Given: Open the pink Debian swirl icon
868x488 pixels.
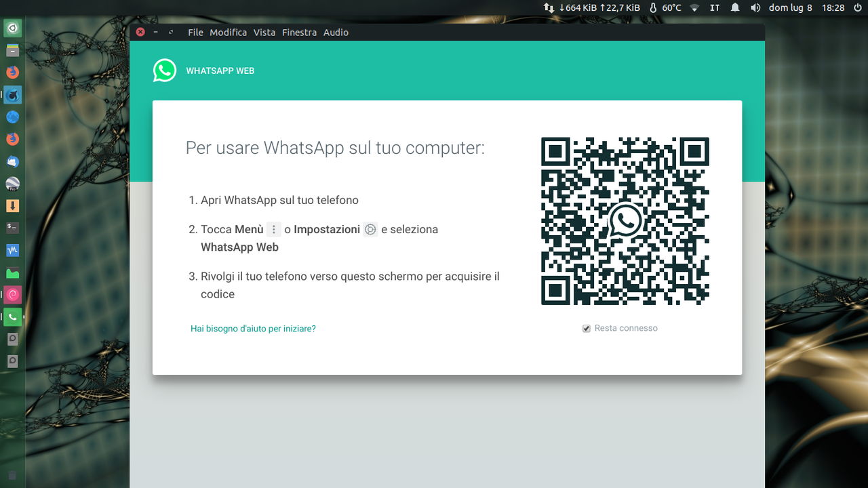Looking at the screenshot, I should 13,295.
